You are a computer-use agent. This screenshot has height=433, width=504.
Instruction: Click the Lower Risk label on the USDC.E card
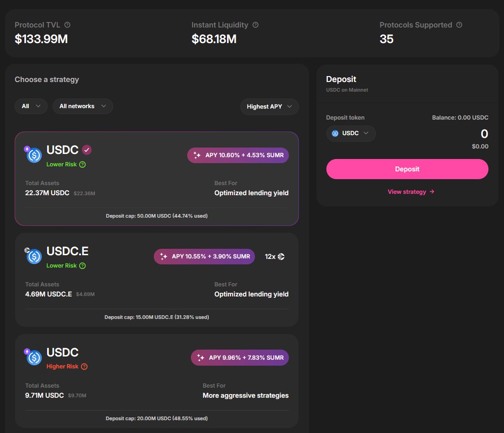[61, 266]
